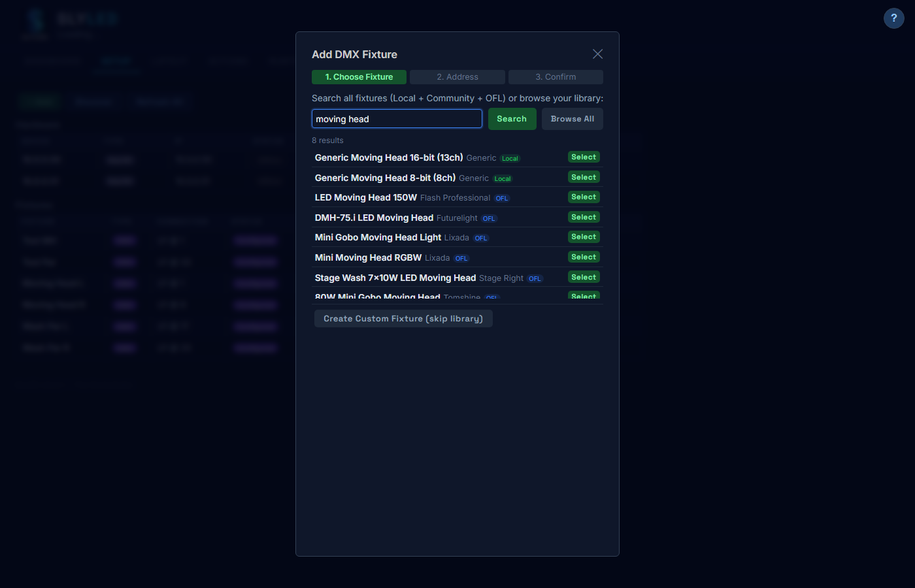Click the OFL badge beside Mini Moving Head RGBW

[x=461, y=258]
